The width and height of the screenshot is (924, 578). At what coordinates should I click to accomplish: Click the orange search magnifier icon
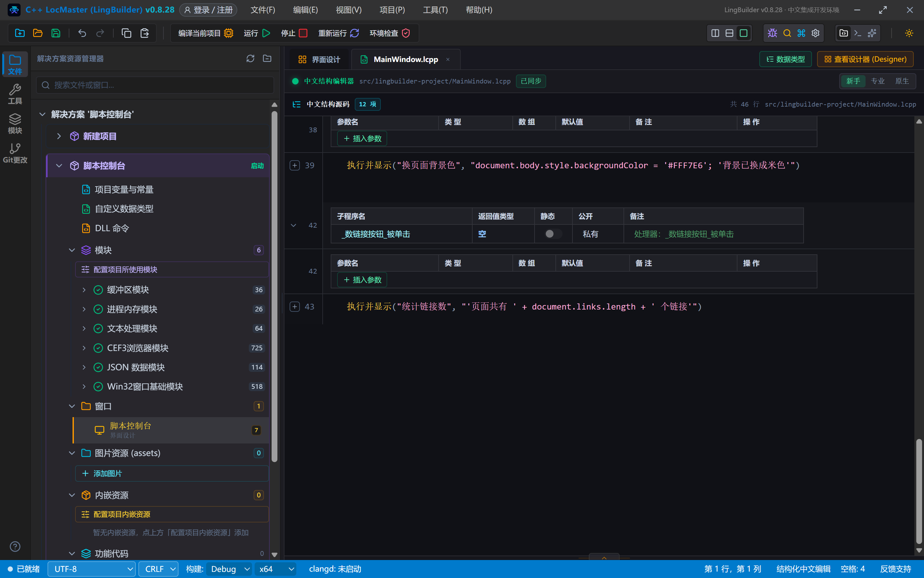click(x=787, y=33)
